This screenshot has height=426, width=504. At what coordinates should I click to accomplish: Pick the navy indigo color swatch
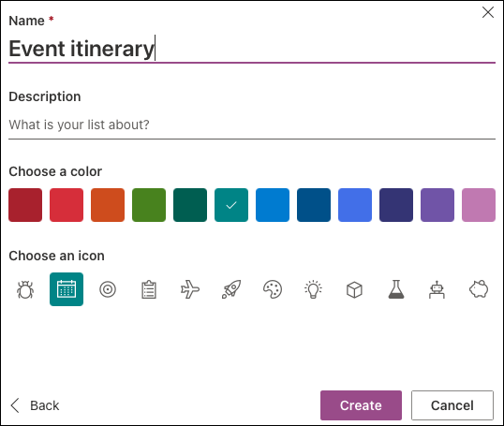396,205
